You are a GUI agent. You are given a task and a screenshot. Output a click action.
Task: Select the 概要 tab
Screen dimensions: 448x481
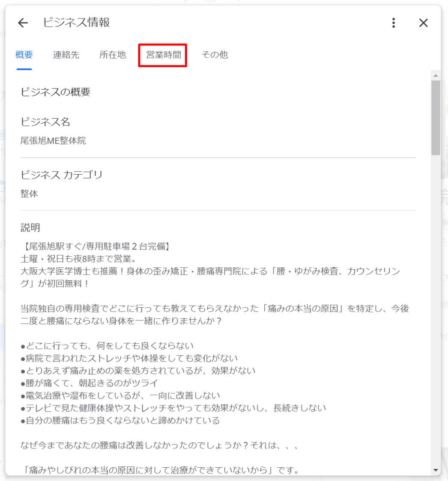(24, 55)
